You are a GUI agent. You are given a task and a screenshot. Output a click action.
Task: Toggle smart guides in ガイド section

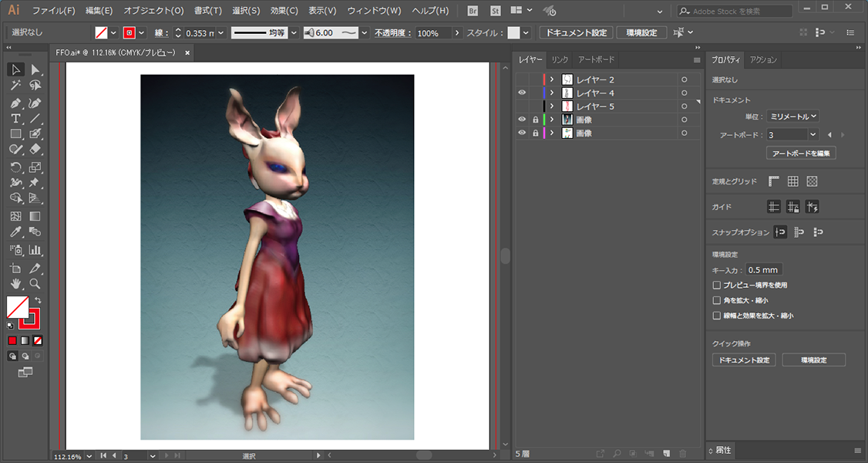(812, 207)
